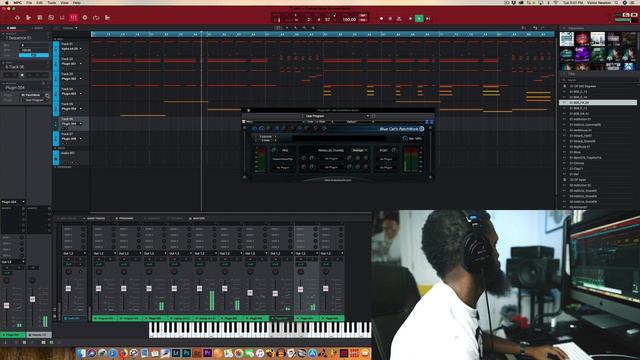640x360 pixels.
Task: Open the Edit menu
Action: 40,2
